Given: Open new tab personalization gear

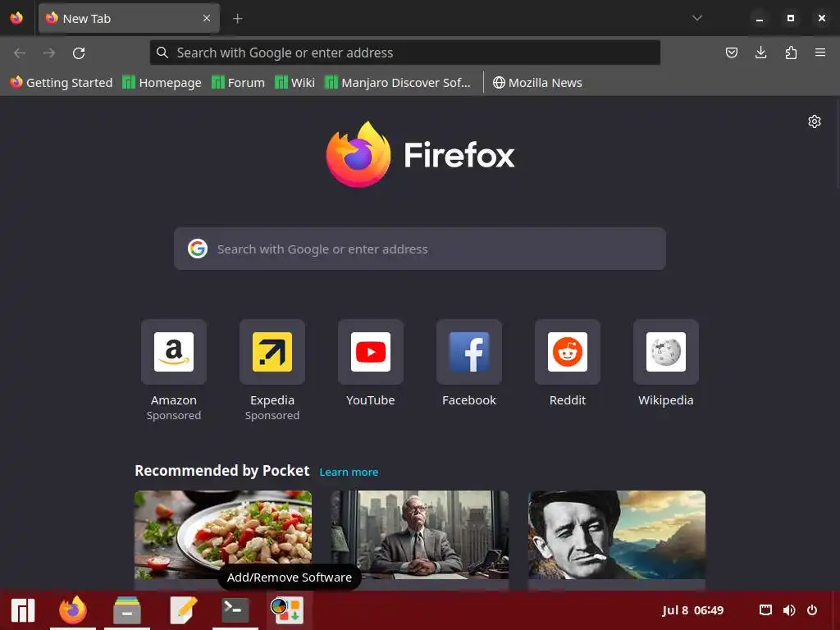Looking at the screenshot, I should (815, 121).
